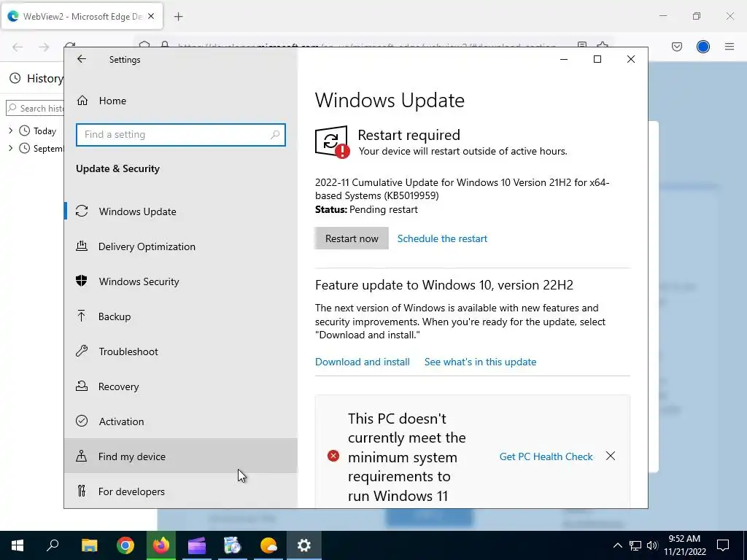The height and width of the screenshot is (560, 747).
Task: Open Delivery Optimization settings
Action: 181,246
